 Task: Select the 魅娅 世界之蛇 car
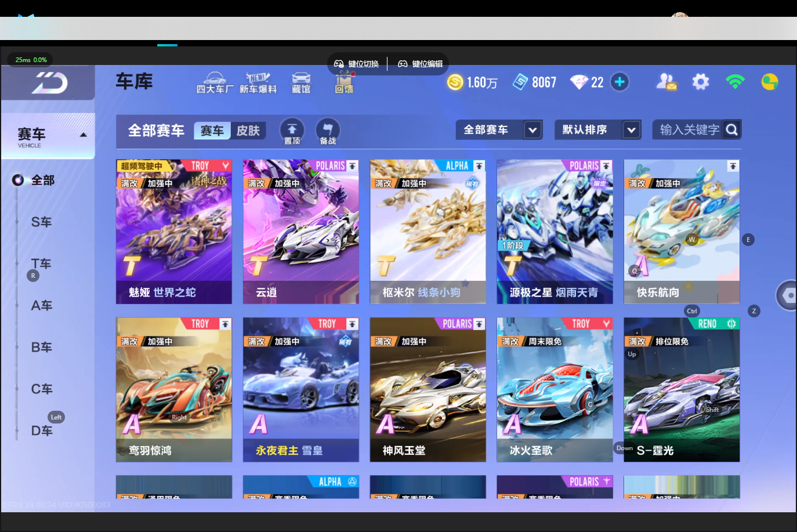click(174, 231)
